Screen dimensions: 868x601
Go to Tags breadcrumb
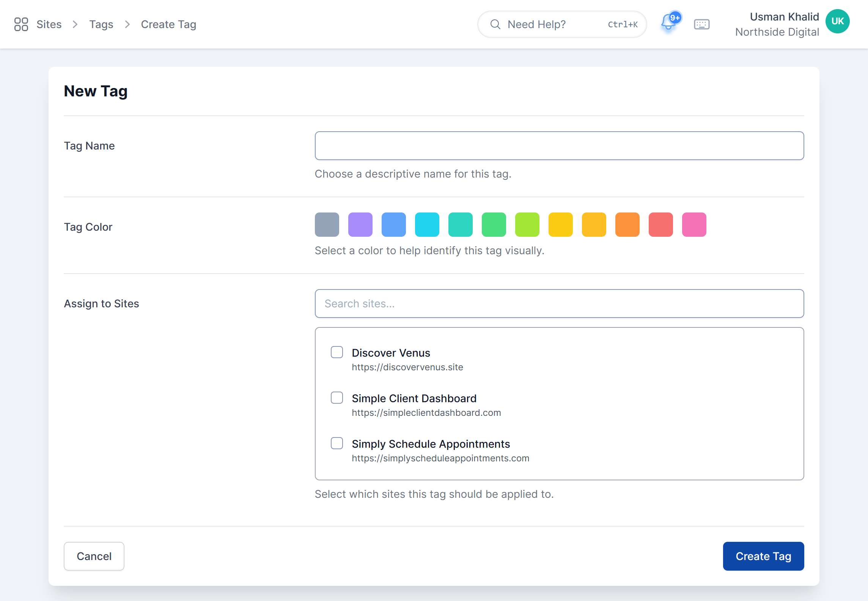101,24
